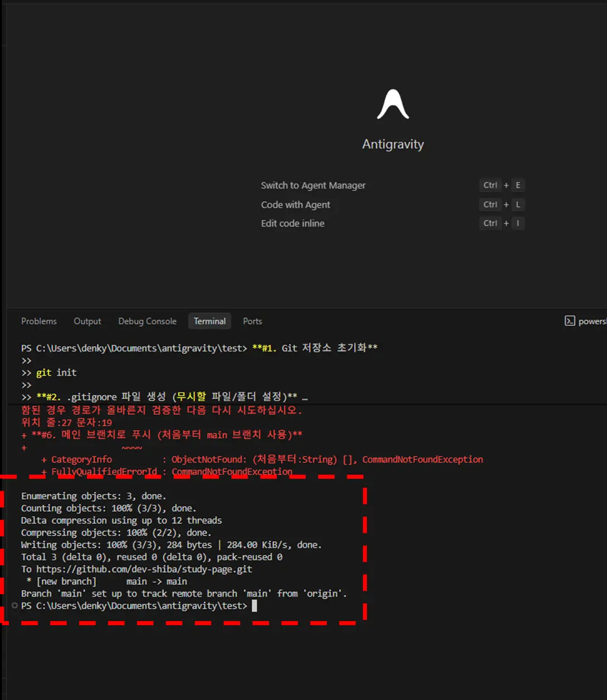Click the last PS prompt input line
Viewport: 607px width, 700px height.
pos(139,606)
